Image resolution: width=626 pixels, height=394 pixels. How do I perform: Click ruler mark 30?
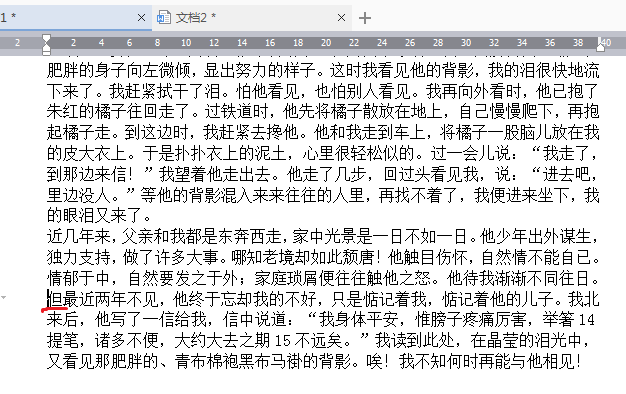click(x=466, y=43)
